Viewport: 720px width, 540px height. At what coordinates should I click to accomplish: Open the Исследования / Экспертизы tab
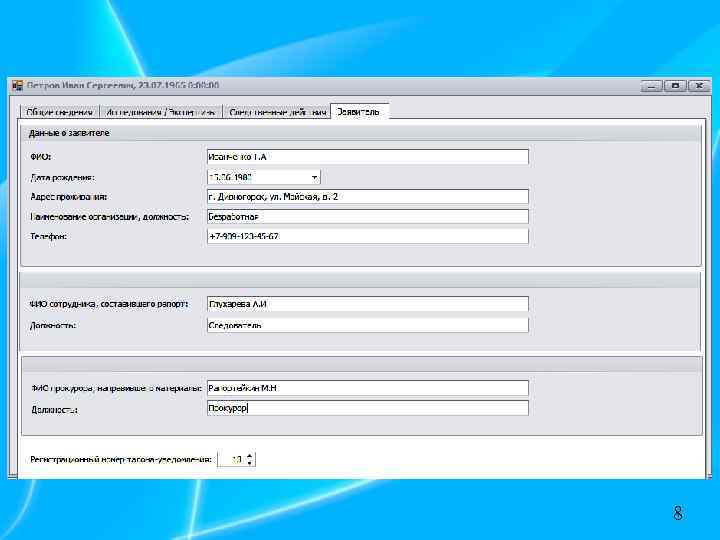pyautogui.click(x=161, y=112)
